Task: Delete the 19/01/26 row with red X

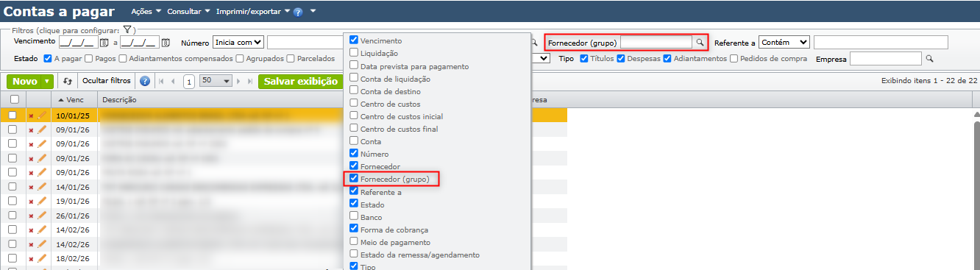Action: tap(31, 202)
